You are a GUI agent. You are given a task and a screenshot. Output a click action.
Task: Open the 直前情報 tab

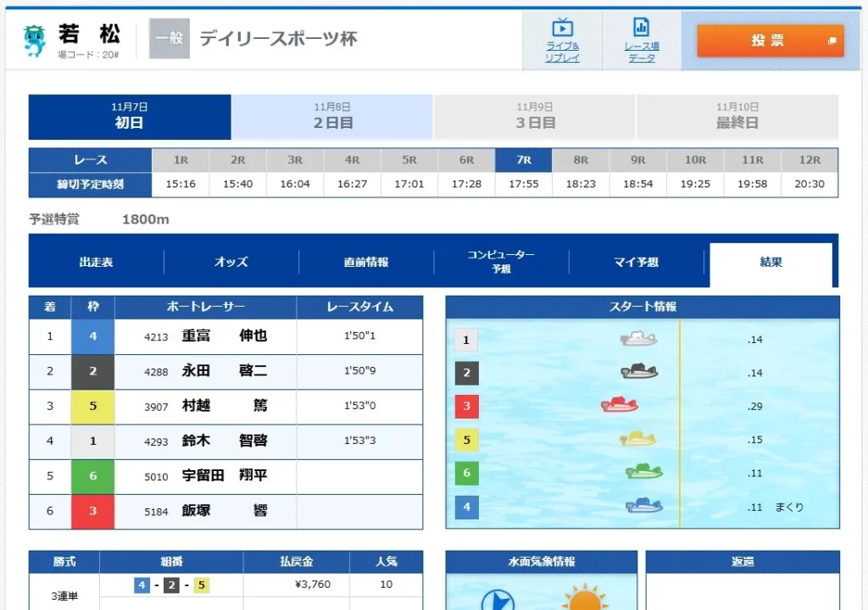366,263
